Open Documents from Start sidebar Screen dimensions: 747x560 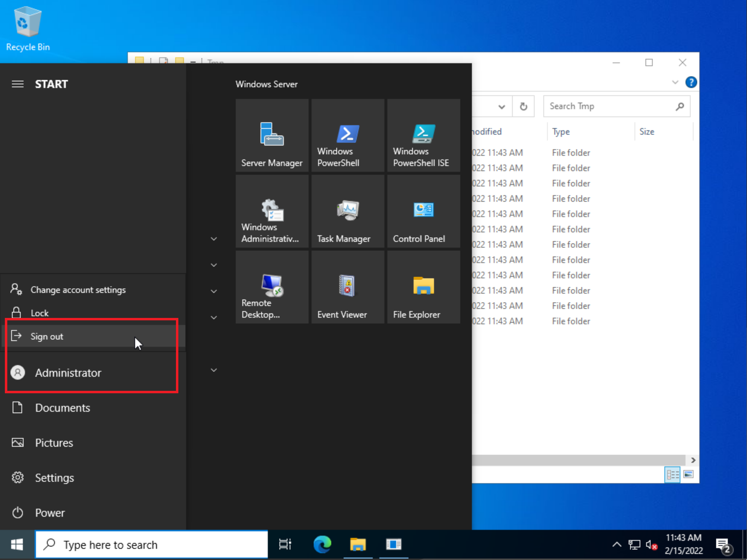(92, 408)
